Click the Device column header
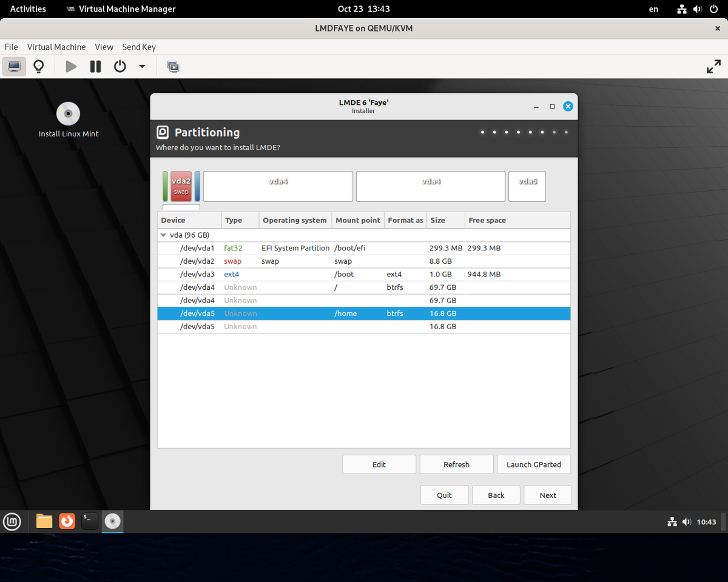728x582 pixels. tap(189, 220)
